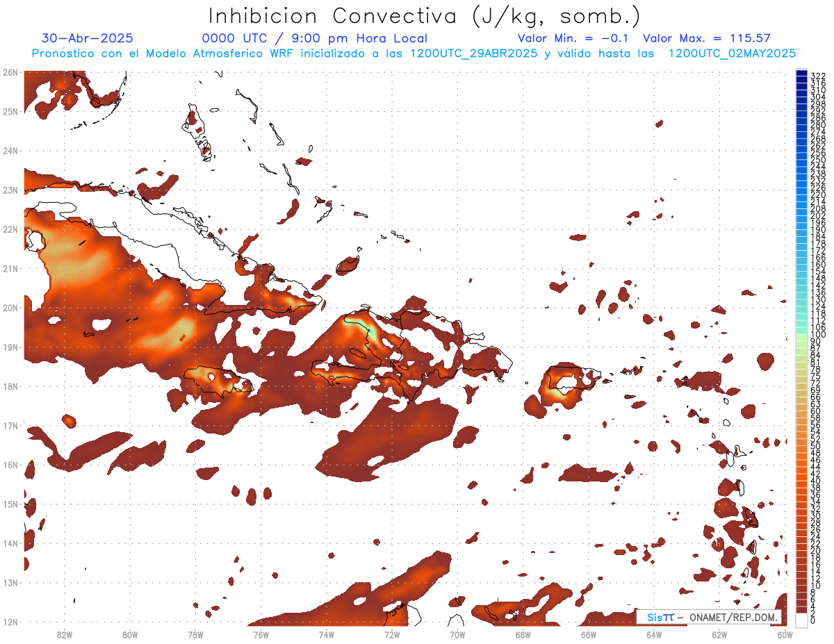Viewport: 834px width, 644px height.
Task: Click the 15N latitude label
Action: tap(10, 504)
